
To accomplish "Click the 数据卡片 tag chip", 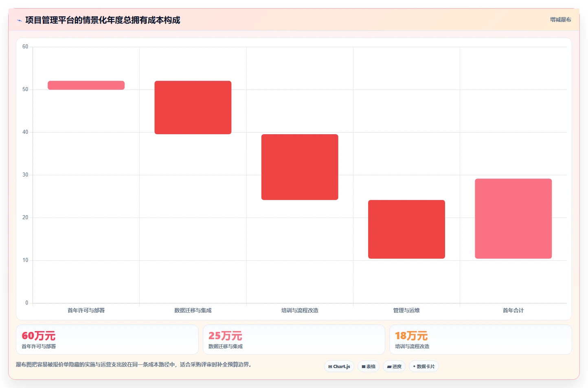I will coord(423,366).
